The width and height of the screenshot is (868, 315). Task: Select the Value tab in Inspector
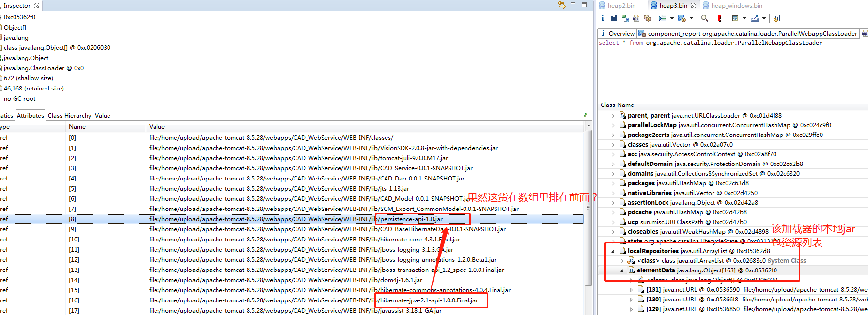103,115
